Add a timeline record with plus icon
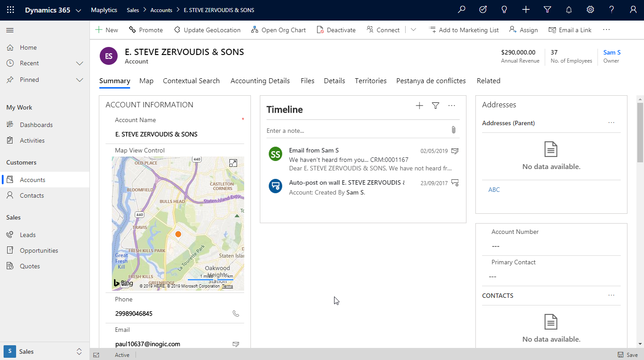 point(419,106)
